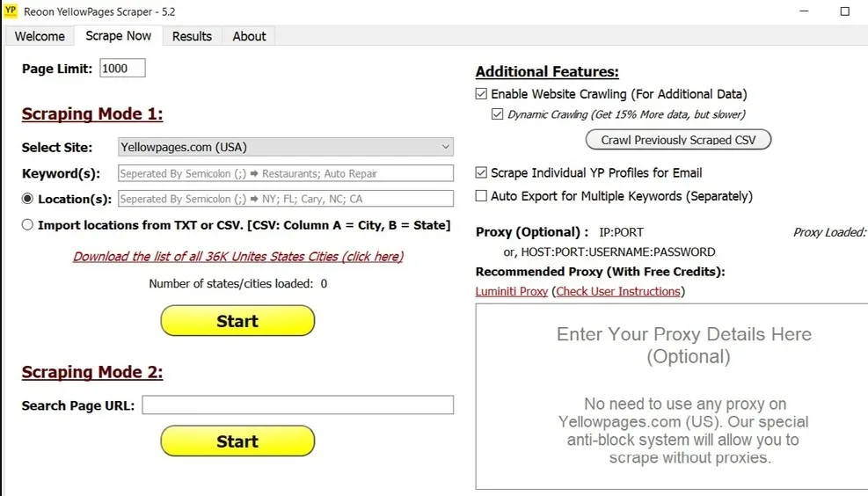
Task: Select the Location(s) radio button
Action: [28, 199]
